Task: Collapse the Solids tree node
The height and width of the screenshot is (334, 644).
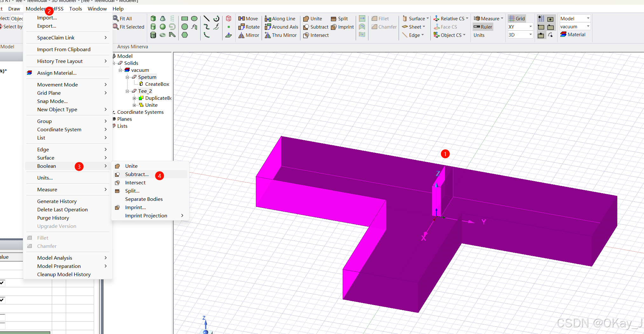Action: tap(114, 63)
